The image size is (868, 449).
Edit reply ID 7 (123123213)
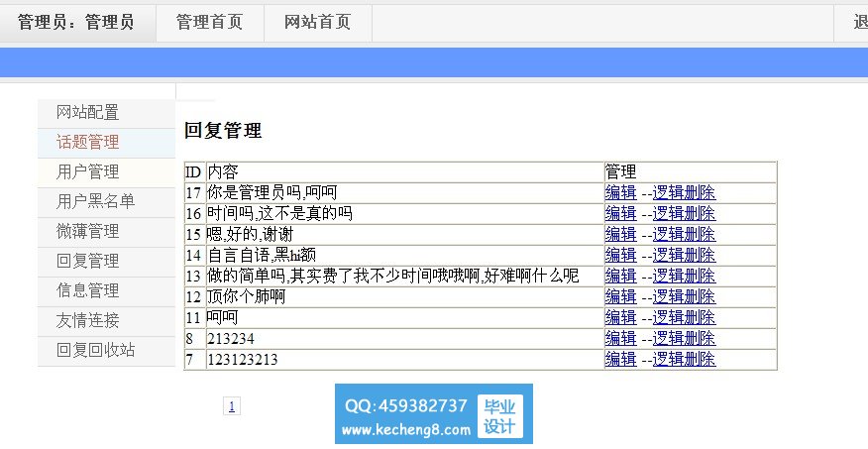click(x=620, y=360)
